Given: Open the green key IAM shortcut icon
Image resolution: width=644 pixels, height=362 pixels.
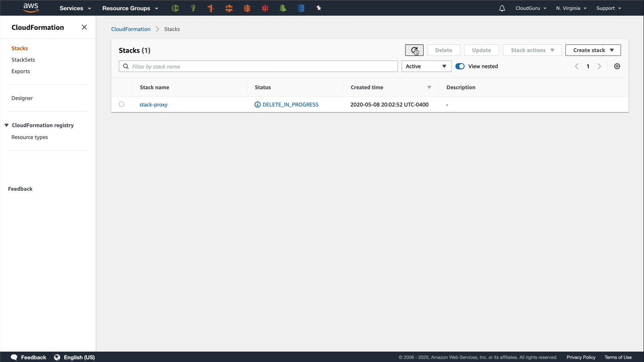Looking at the screenshot, I should pyautogui.click(x=193, y=8).
